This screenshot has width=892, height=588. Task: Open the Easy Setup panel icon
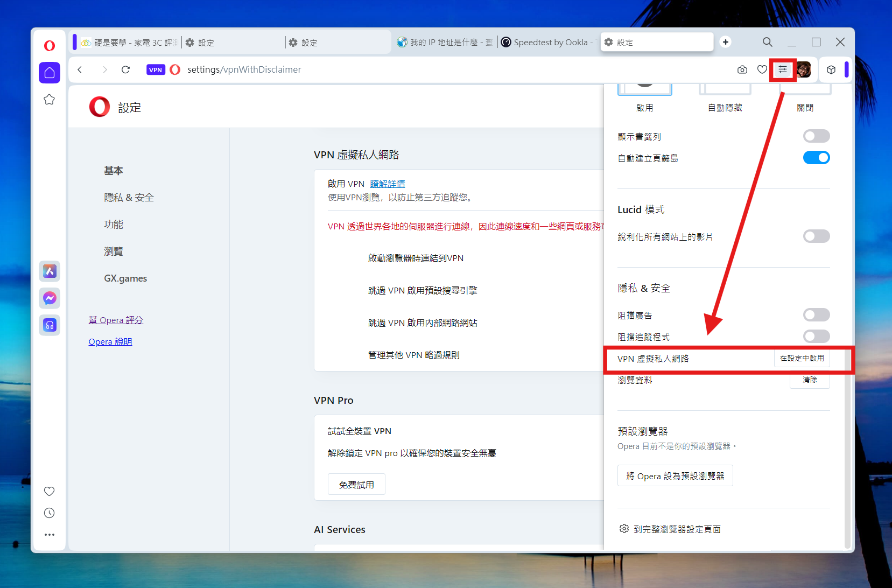click(782, 69)
